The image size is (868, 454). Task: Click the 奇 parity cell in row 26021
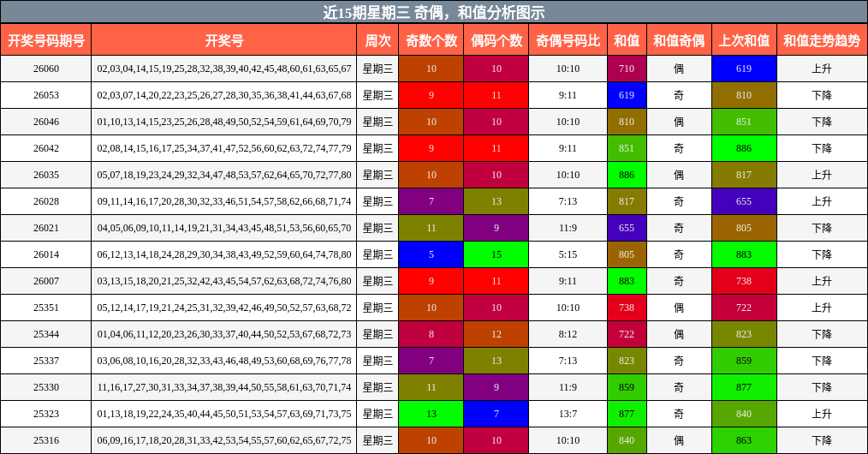click(x=679, y=228)
